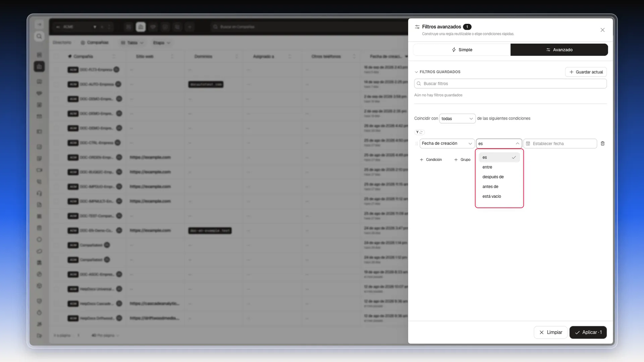Viewport: 644px width, 362px height.
Task: Delete condition with trash icon
Action: pyautogui.click(x=602, y=143)
